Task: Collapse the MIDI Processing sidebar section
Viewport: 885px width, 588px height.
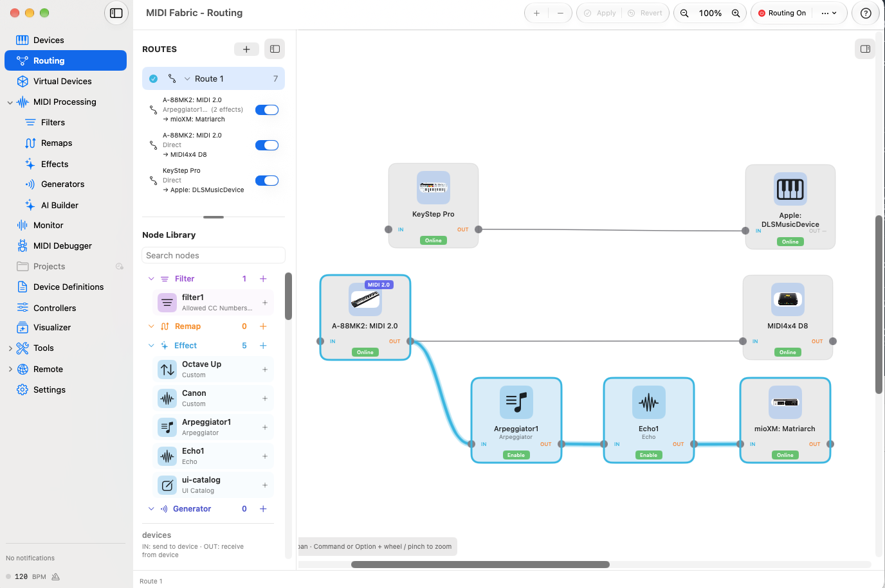Action: 10,102
